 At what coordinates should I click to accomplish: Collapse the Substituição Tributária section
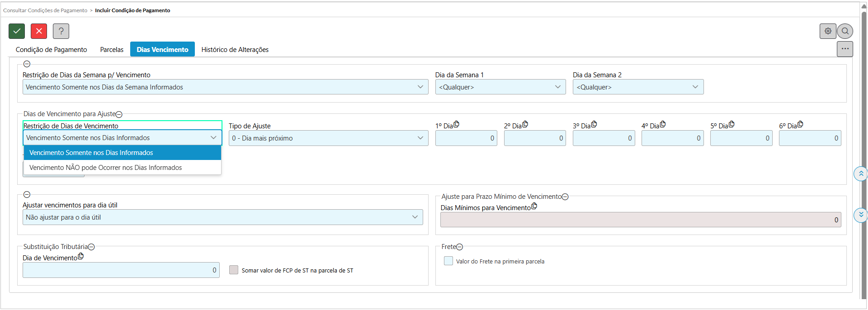92,247
